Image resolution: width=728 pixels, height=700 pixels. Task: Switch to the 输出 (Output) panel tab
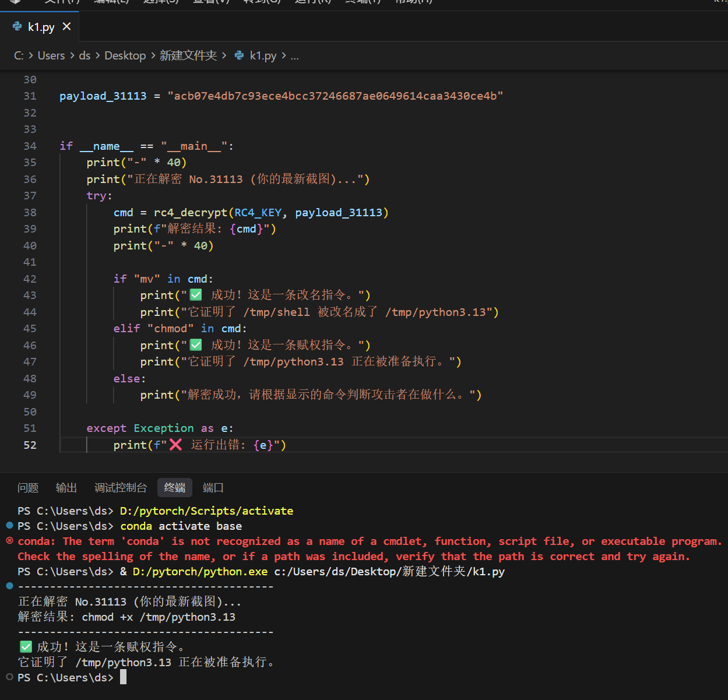66,487
